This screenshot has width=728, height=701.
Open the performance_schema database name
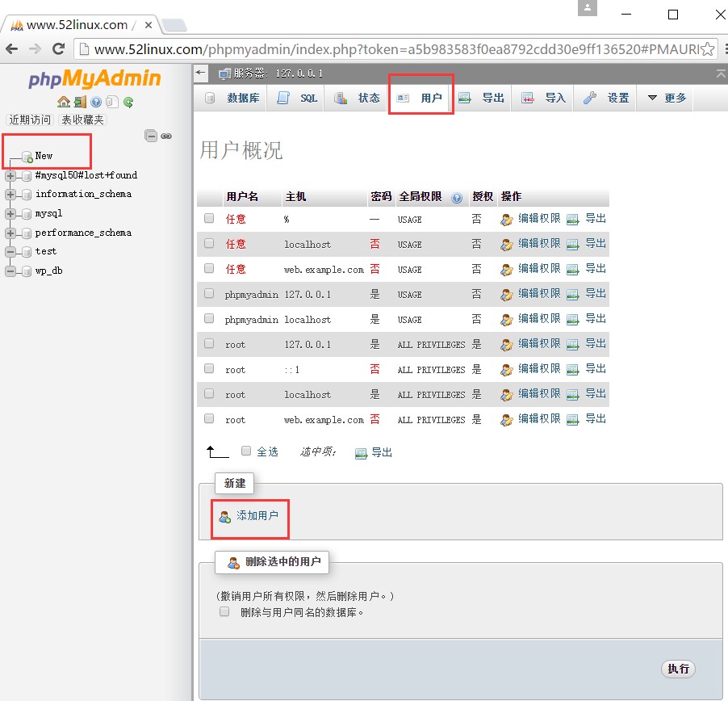pos(84,233)
